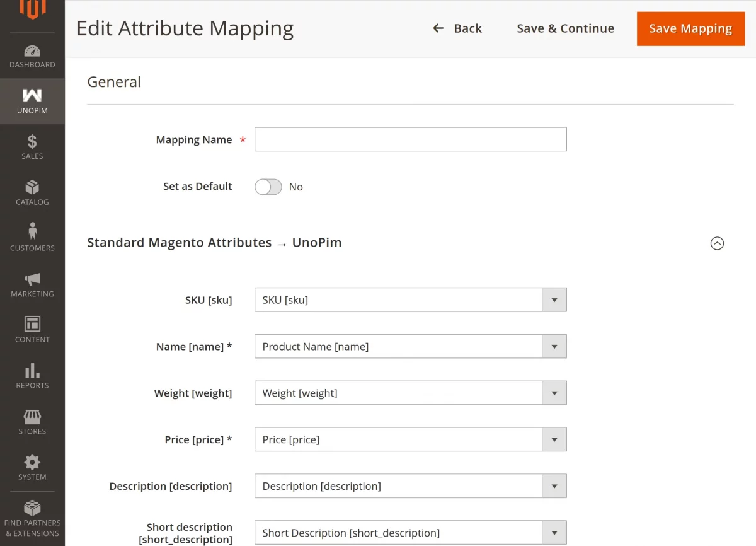This screenshot has height=546, width=756.
Task: Click the Sales menu label
Action: coord(32,156)
